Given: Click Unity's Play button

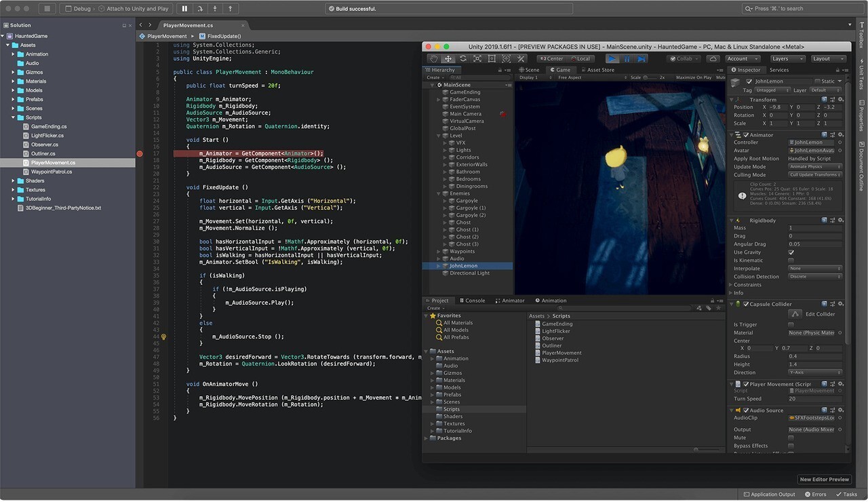Looking at the screenshot, I should pos(613,58).
